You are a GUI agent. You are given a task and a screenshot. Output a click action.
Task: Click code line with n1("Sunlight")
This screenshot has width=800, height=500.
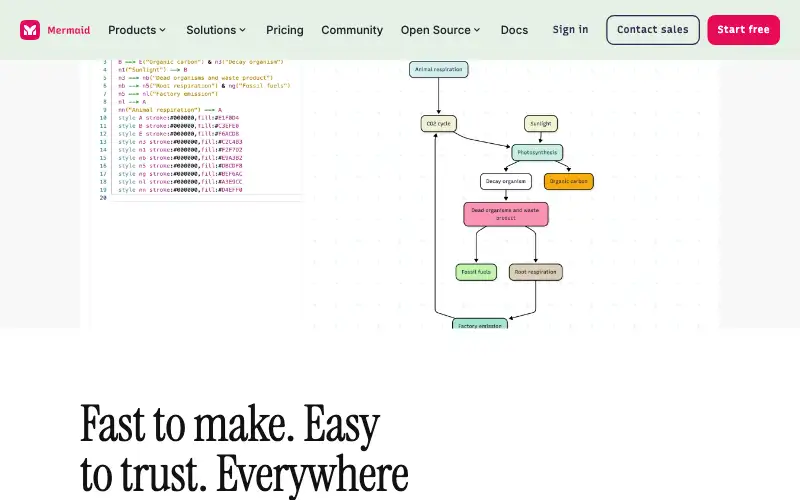coord(153,70)
